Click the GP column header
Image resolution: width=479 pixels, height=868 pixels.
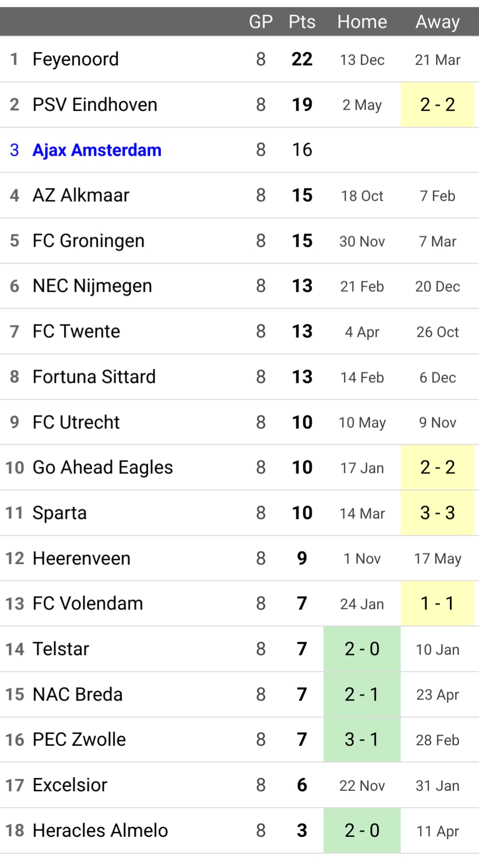[x=260, y=22]
